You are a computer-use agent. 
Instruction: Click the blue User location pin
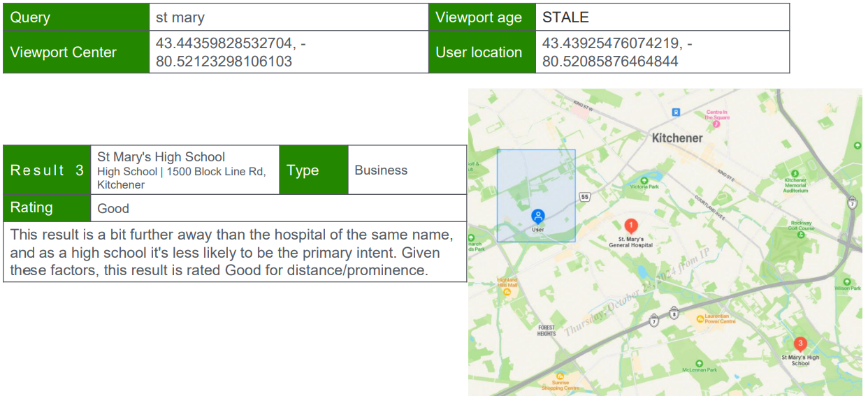[537, 217]
